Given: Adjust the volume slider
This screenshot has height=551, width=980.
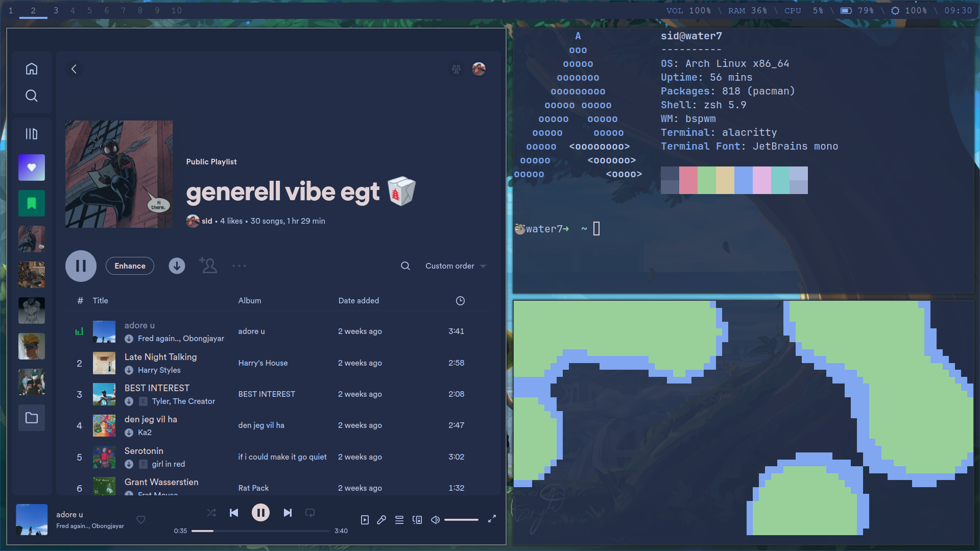Looking at the screenshot, I should click(461, 520).
